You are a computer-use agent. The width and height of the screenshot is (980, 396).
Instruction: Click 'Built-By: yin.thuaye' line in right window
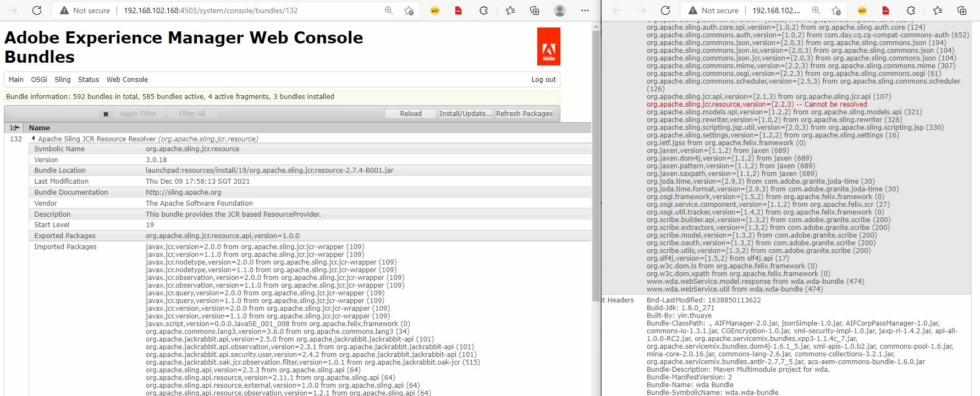[680, 316]
